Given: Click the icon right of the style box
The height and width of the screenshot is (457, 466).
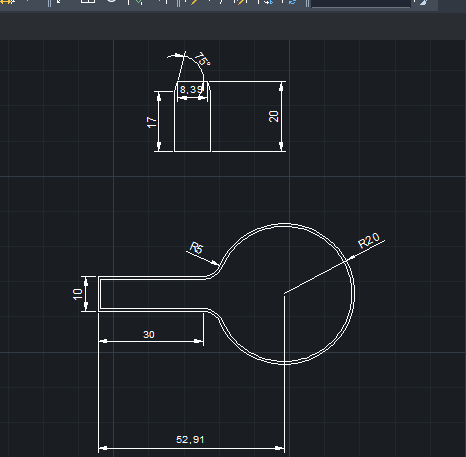Looking at the screenshot, I should (423, 2).
